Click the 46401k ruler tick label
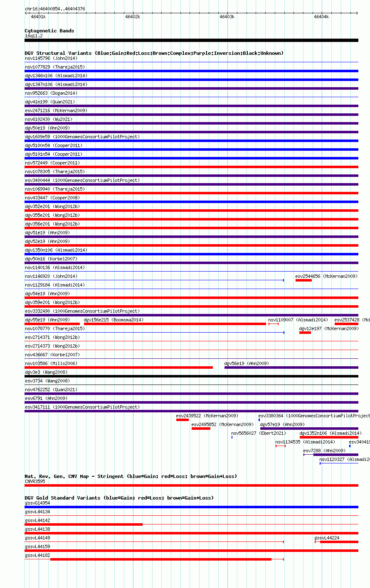Image resolution: width=370 pixels, height=588 pixels. point(38,17)
